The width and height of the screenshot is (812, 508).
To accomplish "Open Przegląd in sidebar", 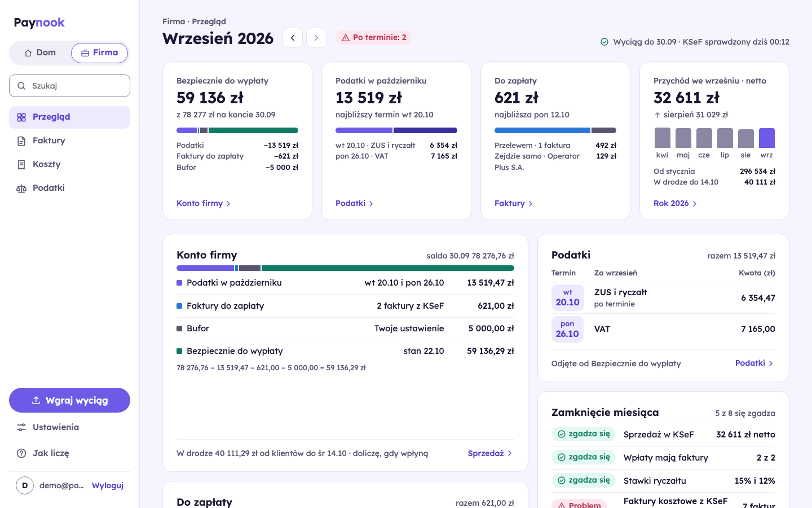I will coord(69,117).
